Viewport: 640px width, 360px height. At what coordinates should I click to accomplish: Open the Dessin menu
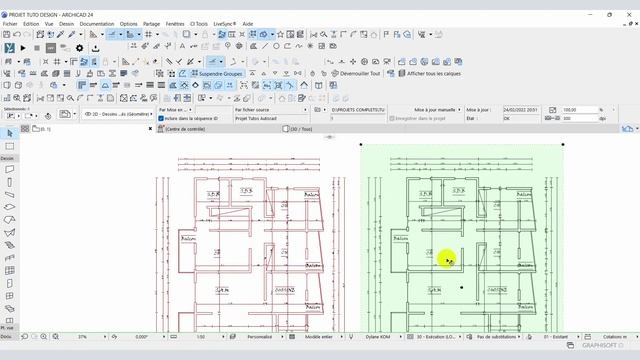click(66, 24)
